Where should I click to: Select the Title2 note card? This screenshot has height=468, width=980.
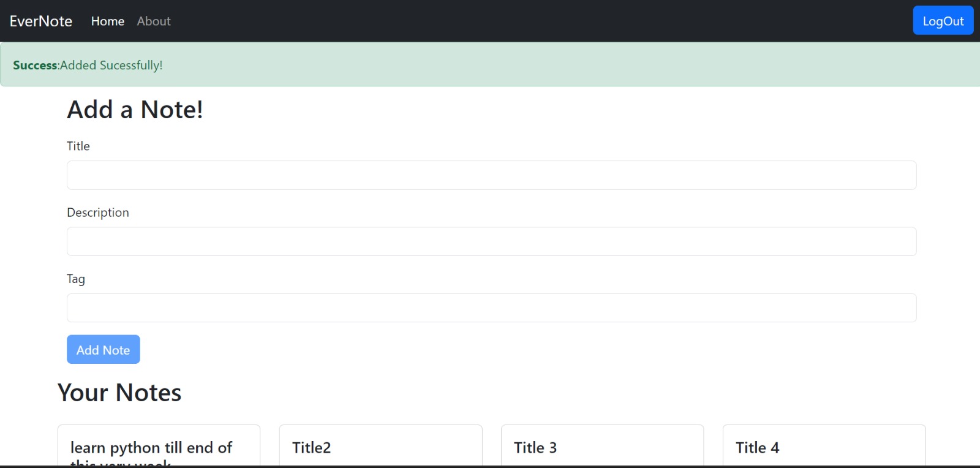(380, 445)
